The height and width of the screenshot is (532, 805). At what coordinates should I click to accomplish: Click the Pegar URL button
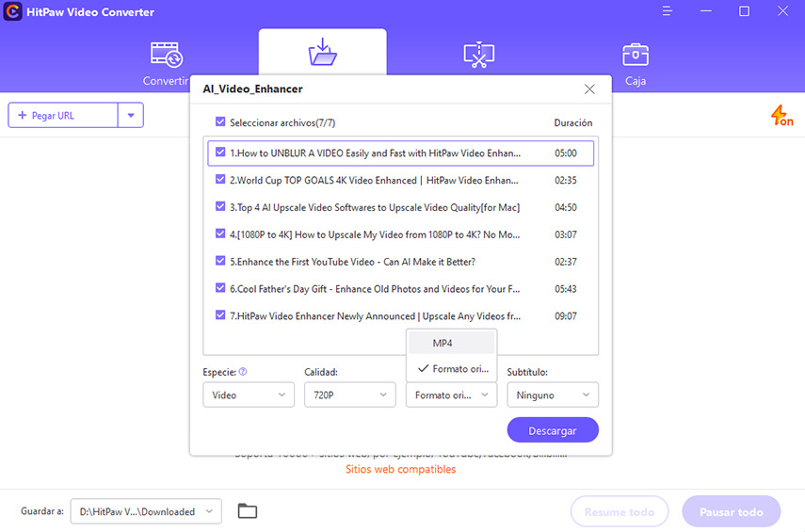click(63, 115)
